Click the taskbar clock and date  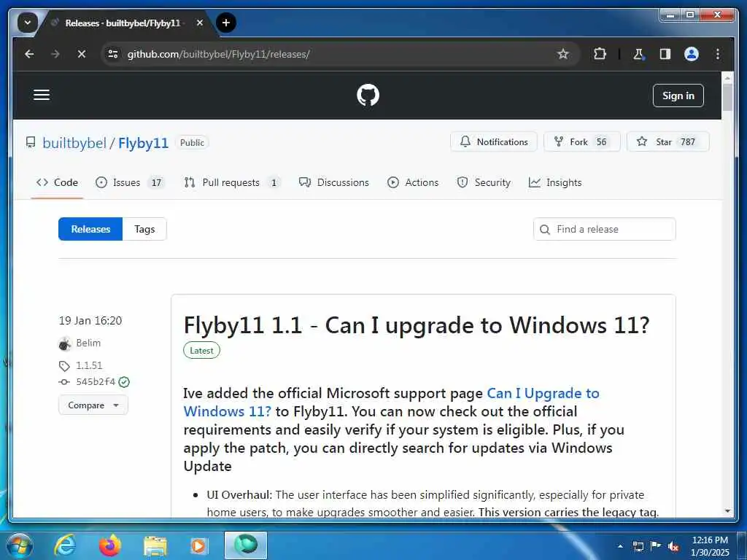710,546
